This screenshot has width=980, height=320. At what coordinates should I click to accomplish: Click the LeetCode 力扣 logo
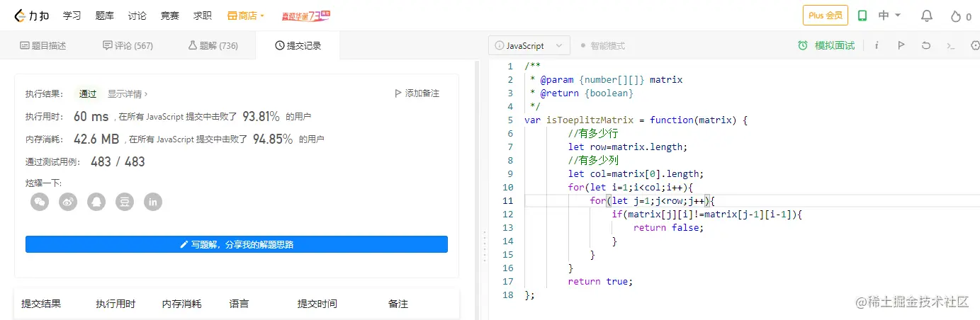click(x=33, y=16)
